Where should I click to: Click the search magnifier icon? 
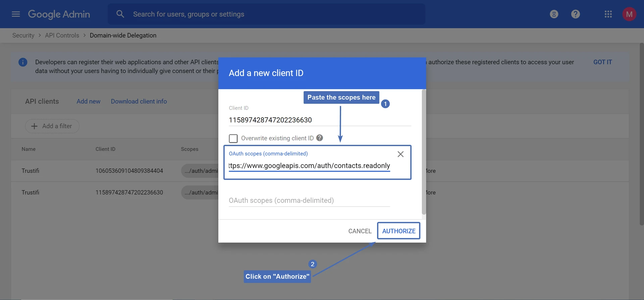120,14
